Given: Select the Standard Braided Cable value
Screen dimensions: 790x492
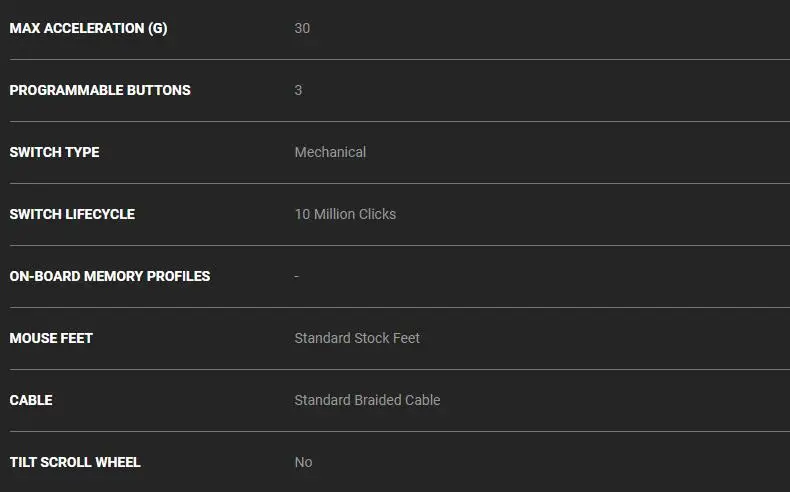Looking at the screenshot, I should 367,400.
